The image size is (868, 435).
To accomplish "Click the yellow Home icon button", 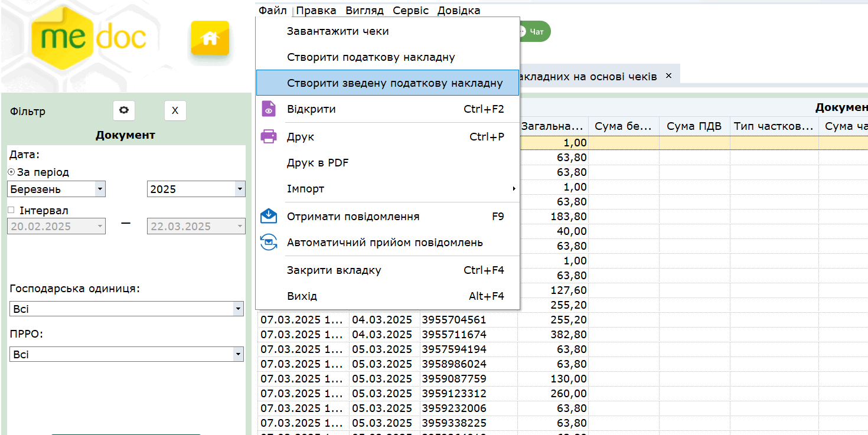I will (x=210, y=38).
